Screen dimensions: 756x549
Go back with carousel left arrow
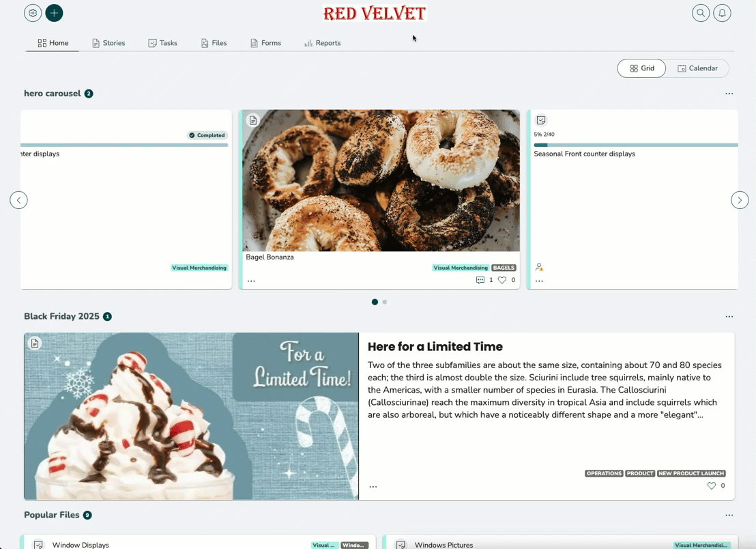(19, 199)
